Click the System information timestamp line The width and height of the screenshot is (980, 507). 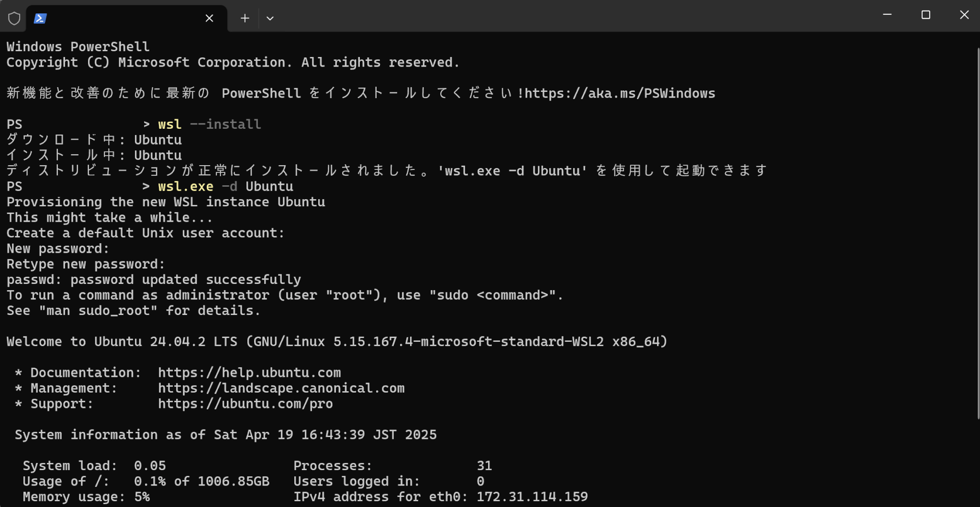pyautogui.click(x=225, y=435)
